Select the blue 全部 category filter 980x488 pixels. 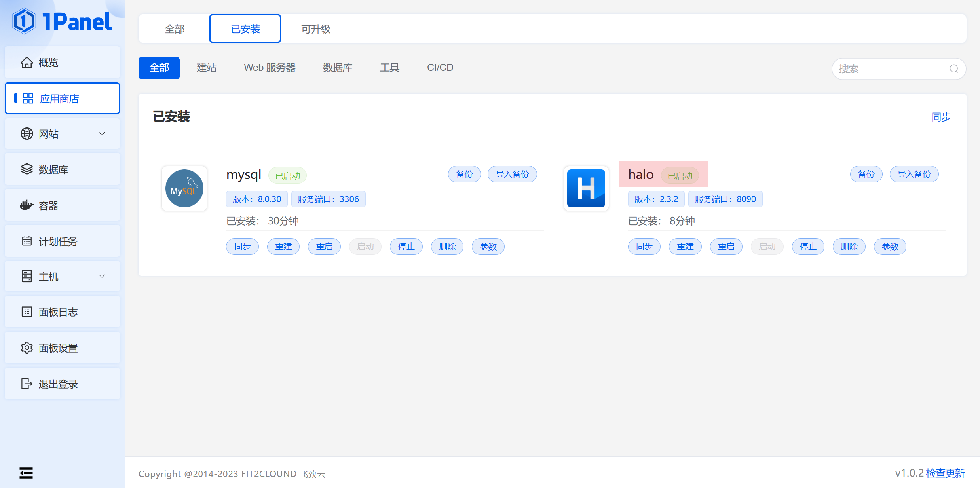tap(159, 68)
